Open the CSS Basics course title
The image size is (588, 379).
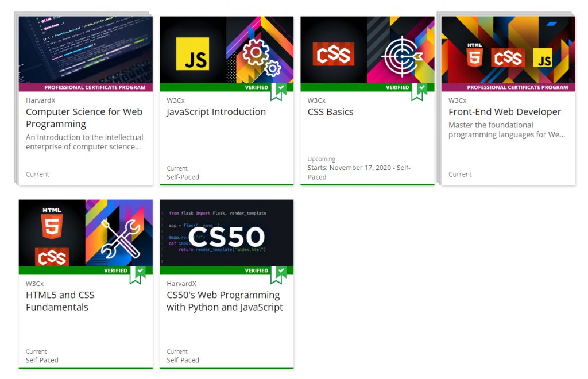coord(330,112)
